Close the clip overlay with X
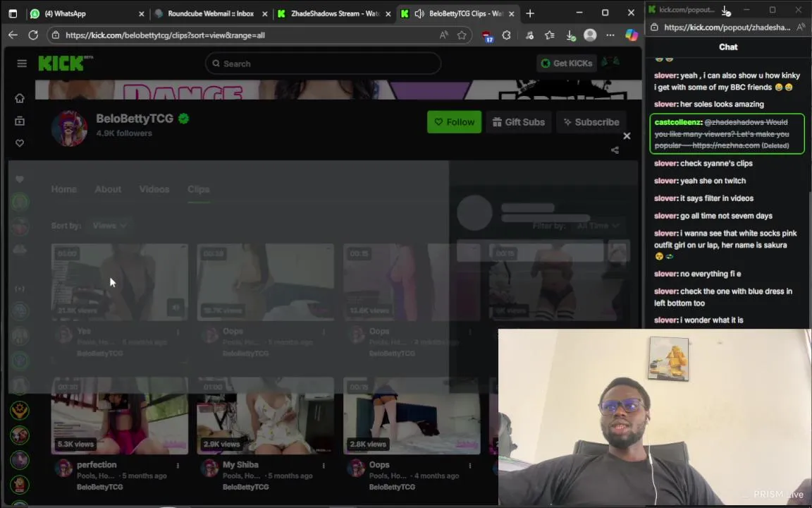The width and height of the screenshot is (812, 508). [x=627, y=135]
